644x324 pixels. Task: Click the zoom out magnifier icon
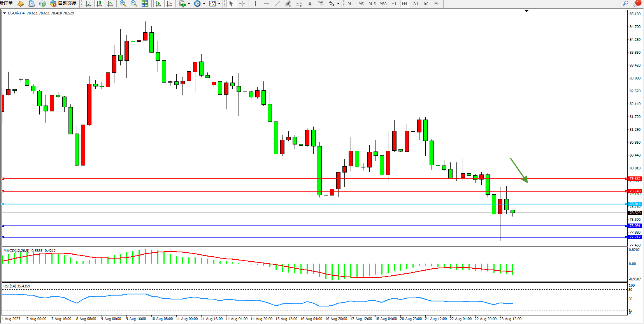(x=134, y=4)
